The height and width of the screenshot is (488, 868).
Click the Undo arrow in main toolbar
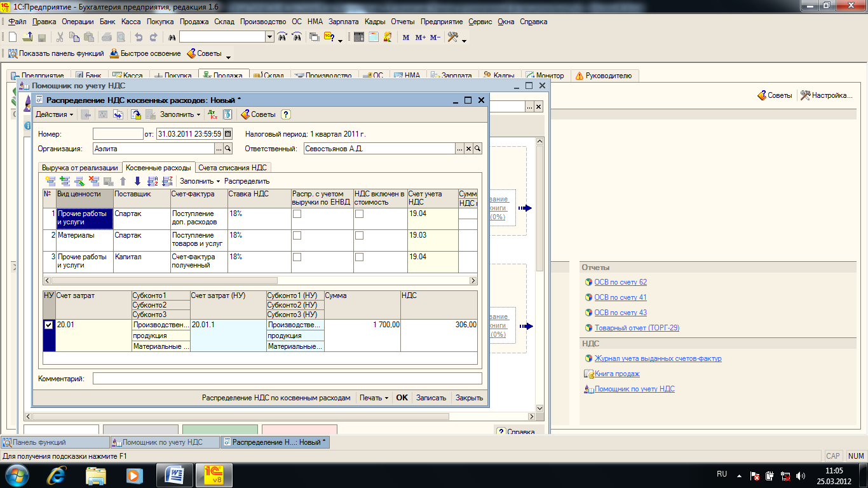coord(137,37)
